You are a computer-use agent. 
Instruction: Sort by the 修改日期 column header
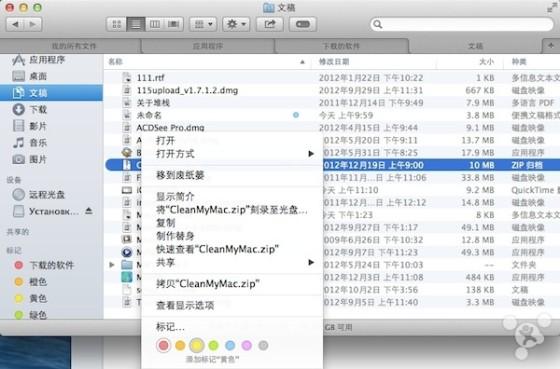334,62
